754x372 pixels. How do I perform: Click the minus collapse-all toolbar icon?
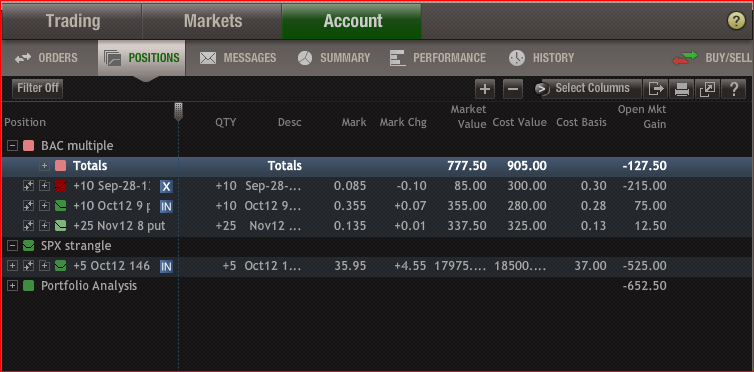pyautogui.click(x=513, y=89)
